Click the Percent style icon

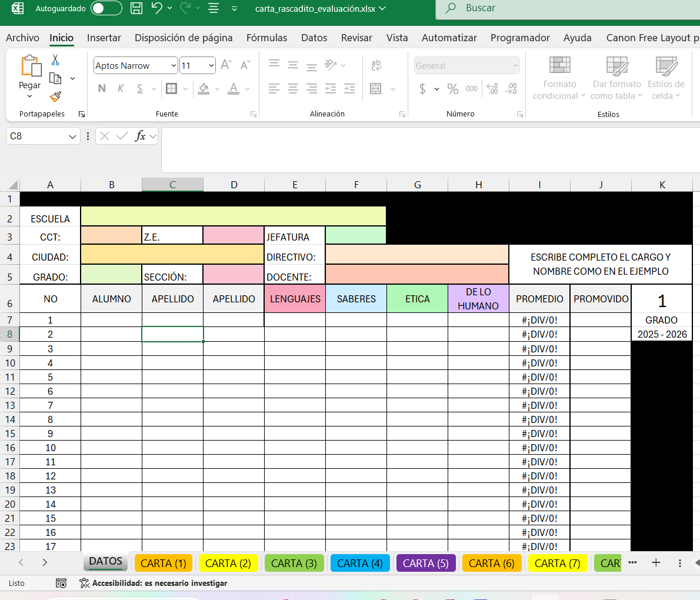click(453, 89)
